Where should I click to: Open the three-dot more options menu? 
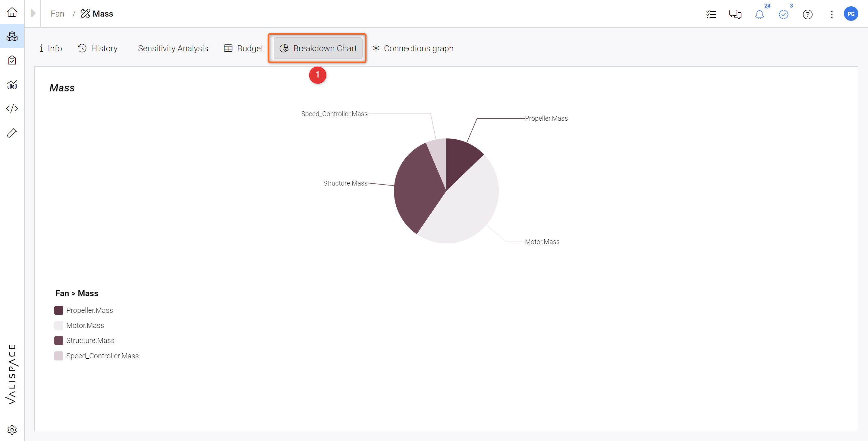832,14
